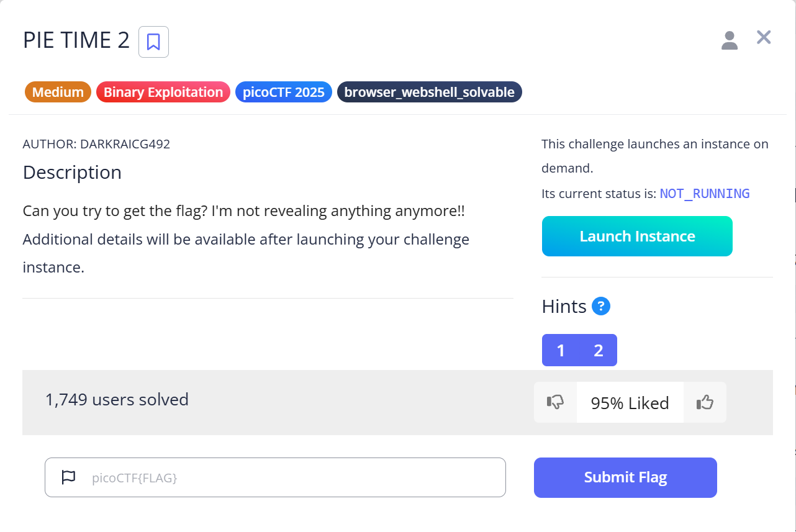This screenshot has height=532, width=796.
Task: Like the challenge with thumbs up
Action: [705, 403]
